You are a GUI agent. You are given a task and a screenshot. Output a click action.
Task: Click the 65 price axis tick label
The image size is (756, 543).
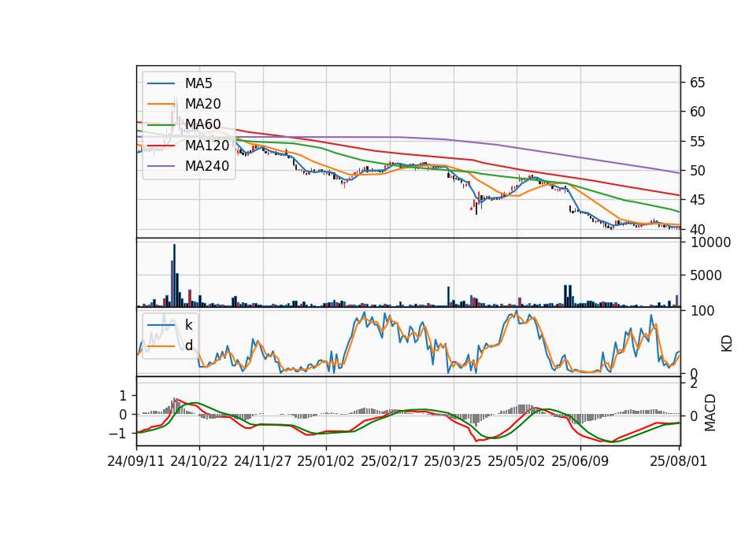pos(697,83)
